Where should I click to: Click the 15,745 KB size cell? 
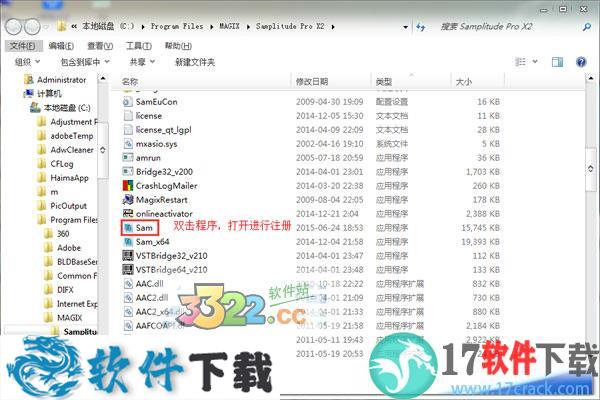(x=481, y=228)
